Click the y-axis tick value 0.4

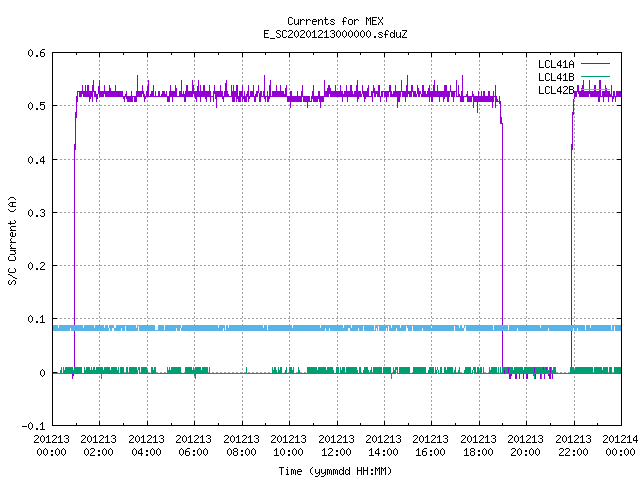point(36,160)
